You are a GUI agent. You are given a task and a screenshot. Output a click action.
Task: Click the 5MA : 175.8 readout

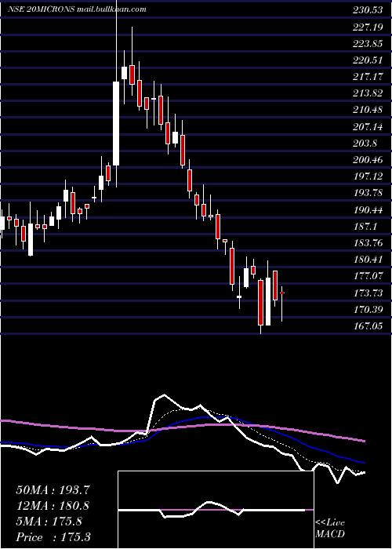pos(49,522)
